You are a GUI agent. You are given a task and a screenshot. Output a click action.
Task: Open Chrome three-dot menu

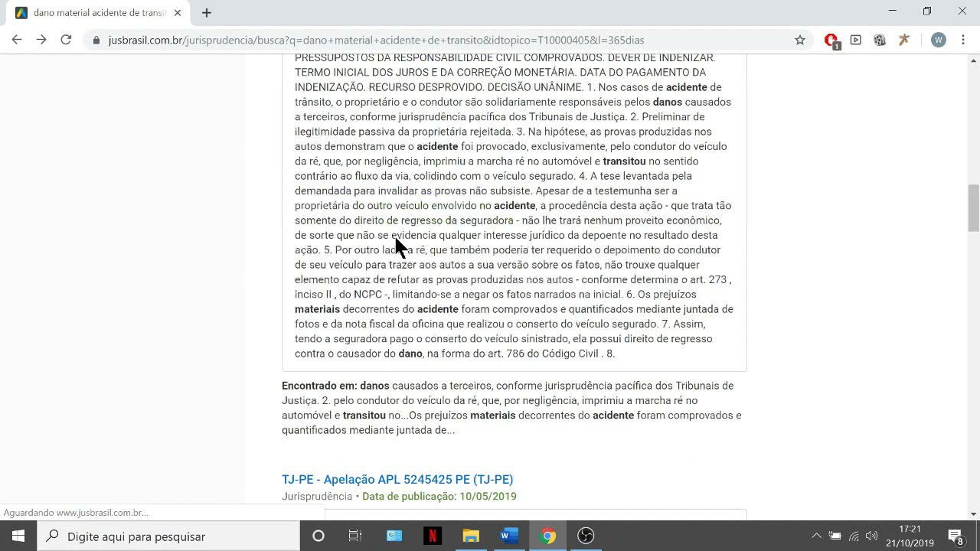[x=962, y=40]
